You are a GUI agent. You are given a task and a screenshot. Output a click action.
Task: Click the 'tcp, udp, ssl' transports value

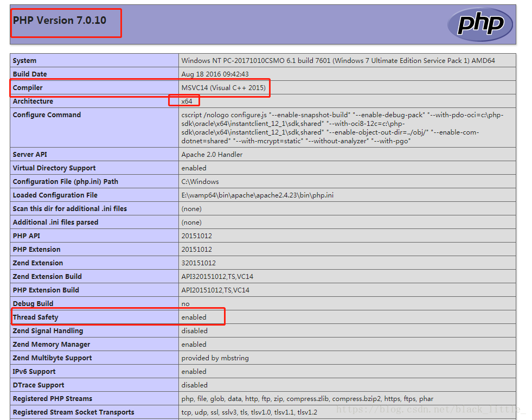point(249,412)
